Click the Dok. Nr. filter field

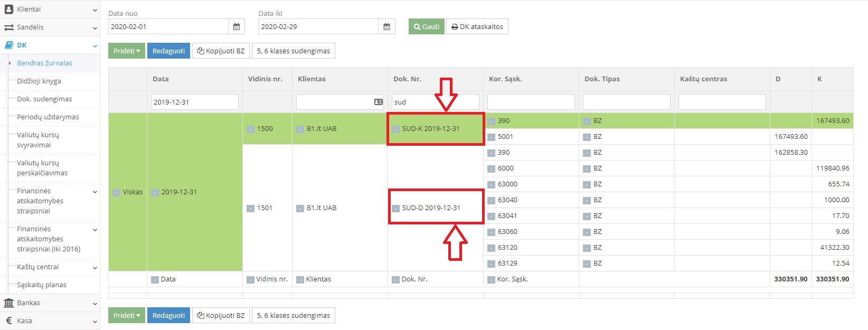pos(435,102)
